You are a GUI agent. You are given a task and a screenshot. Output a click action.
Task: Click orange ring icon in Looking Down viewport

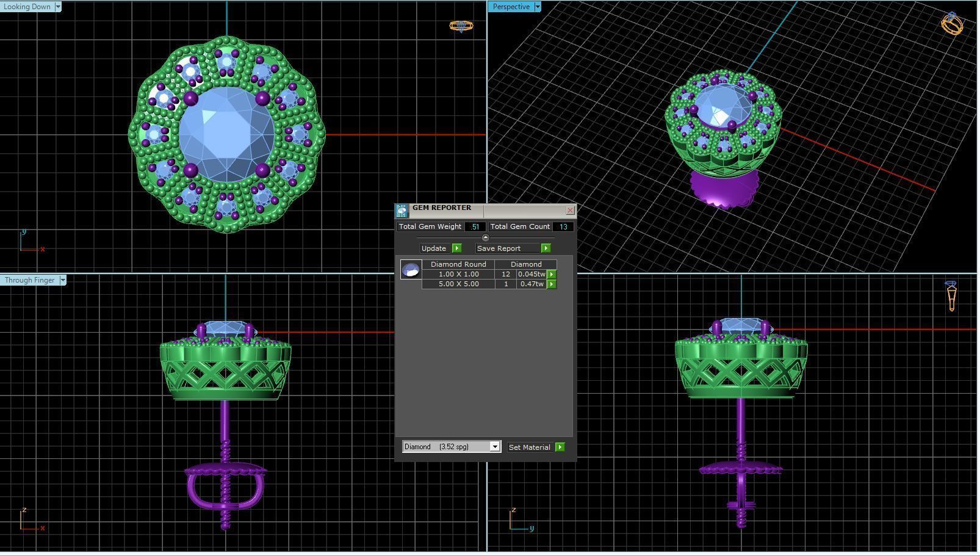(461, 26)
